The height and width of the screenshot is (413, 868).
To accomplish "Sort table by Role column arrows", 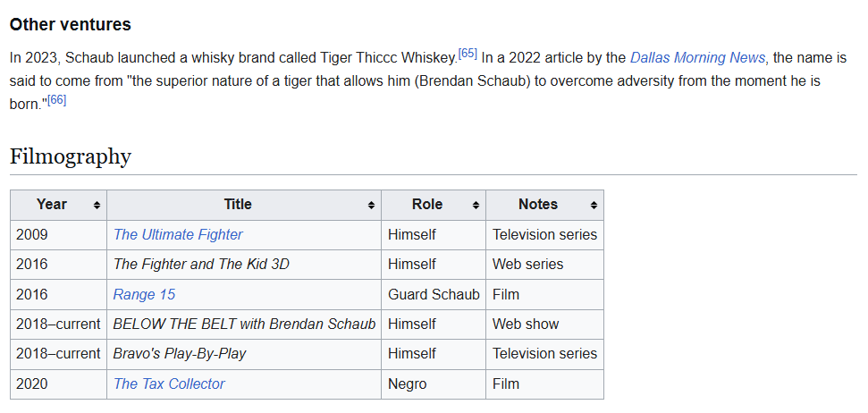I will coord(476,206).
